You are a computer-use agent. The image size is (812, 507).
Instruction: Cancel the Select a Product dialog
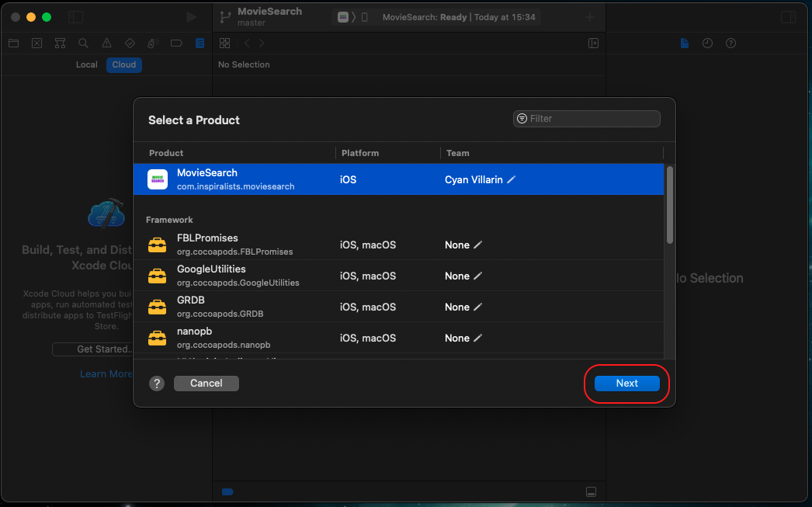[x=206, y=384]
